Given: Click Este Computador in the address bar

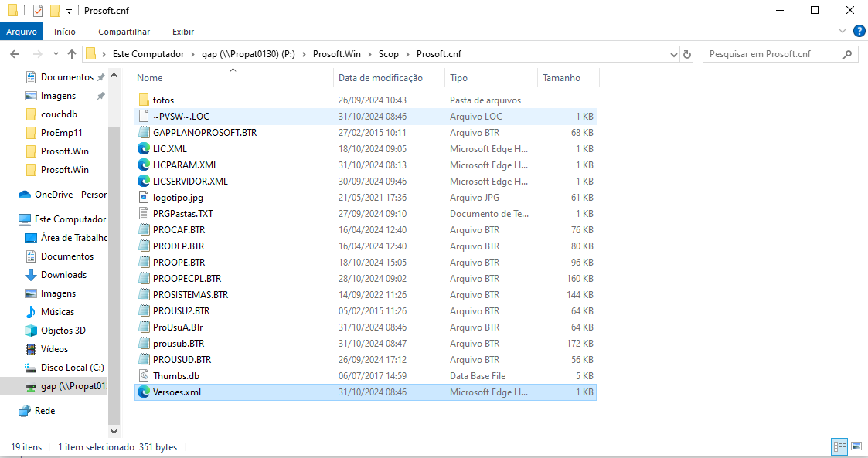Looking at the screenshot, I should pyautogui.click(x=148, y=54).
